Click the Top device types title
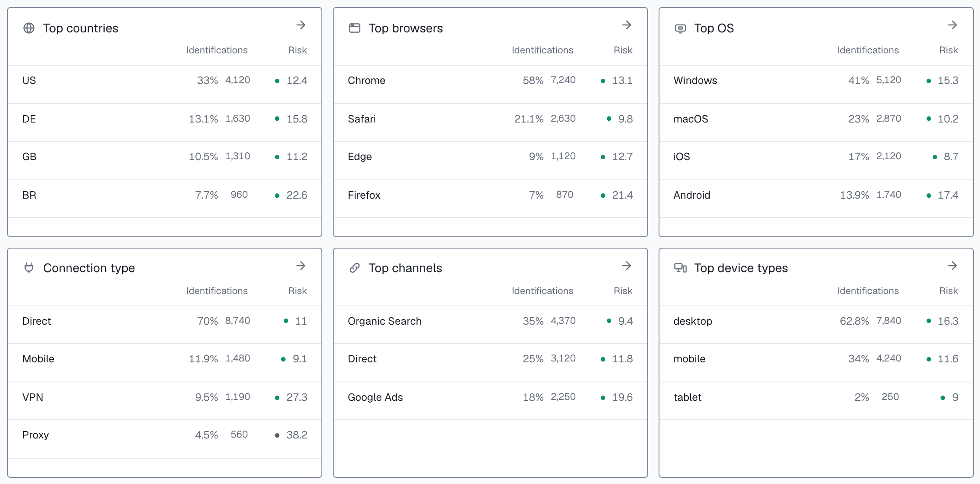This screenshot has height=484, width=980. pyautogui.click(x=741, y=268)
